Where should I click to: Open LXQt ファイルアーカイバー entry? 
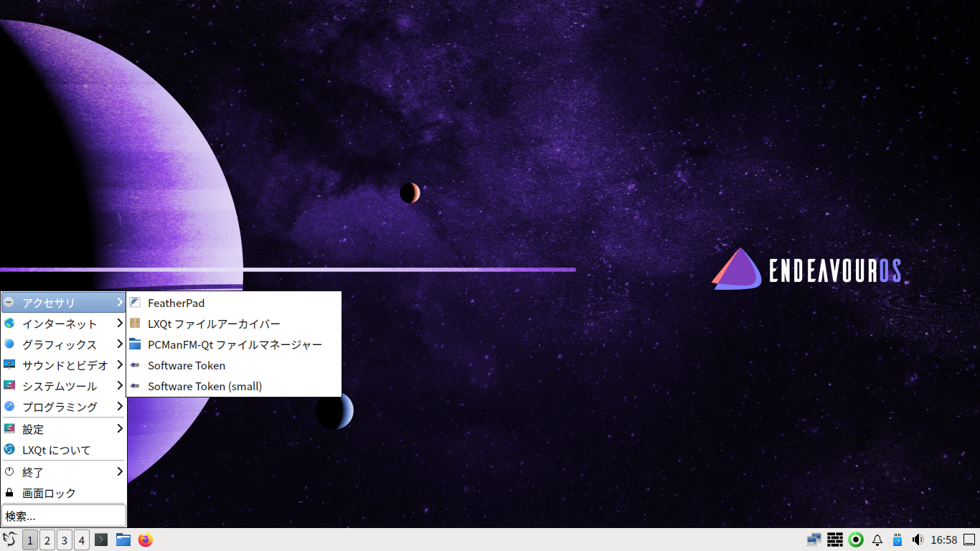pos(234,324)
